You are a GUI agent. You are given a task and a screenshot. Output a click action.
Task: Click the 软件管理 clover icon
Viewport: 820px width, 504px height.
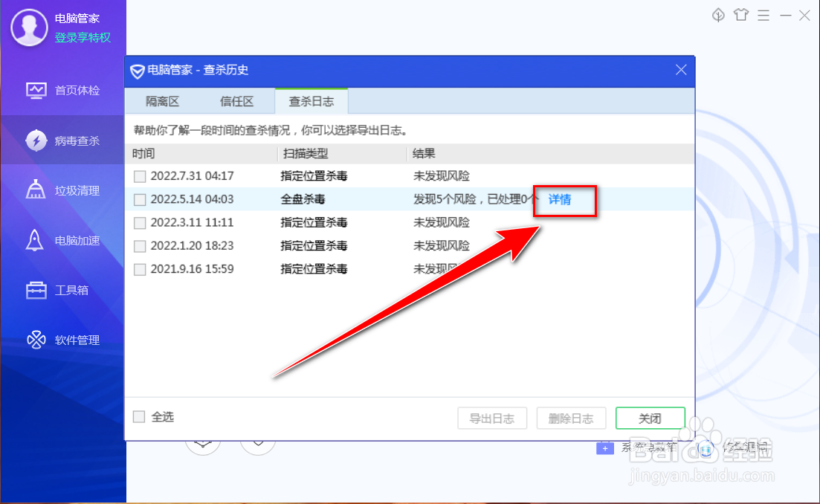point(36,340)
